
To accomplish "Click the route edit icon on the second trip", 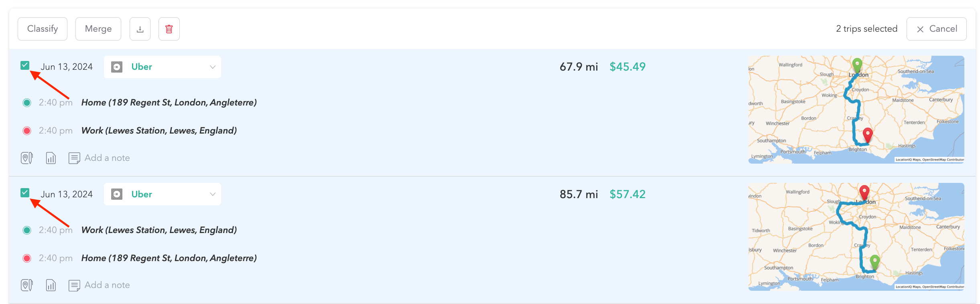I will 26,285.
